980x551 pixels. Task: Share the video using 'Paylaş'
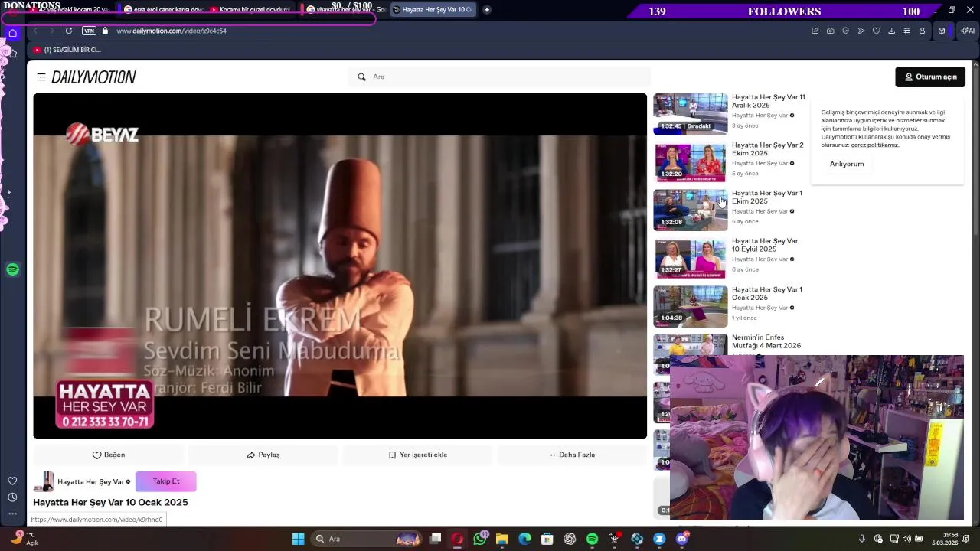pos(263,455)
